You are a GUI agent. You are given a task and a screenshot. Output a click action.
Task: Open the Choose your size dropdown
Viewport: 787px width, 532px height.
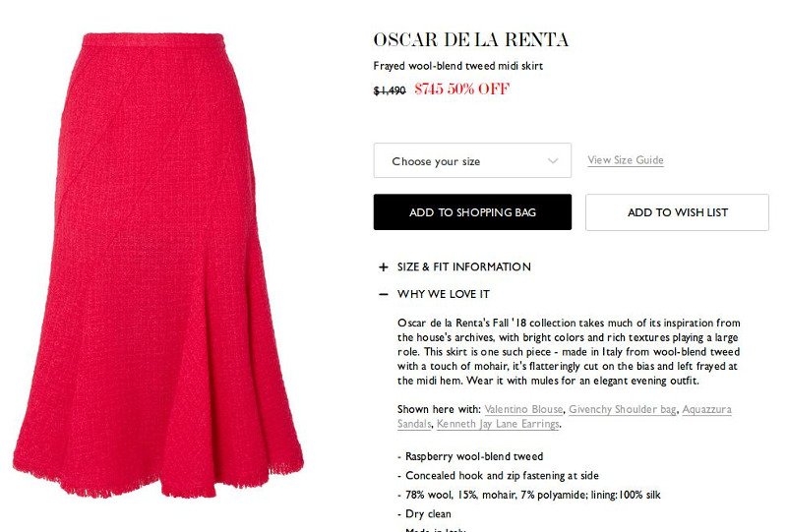472,160
